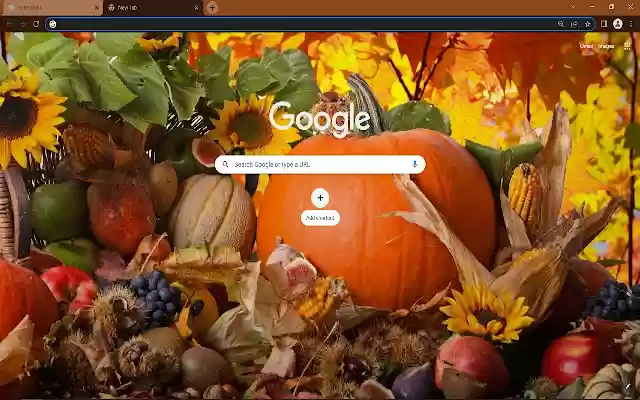The width and height of the screenshot is (640, 400).
Task: Click the Add shortcut label
Action: pyautogui.click(x=320, y=218)
